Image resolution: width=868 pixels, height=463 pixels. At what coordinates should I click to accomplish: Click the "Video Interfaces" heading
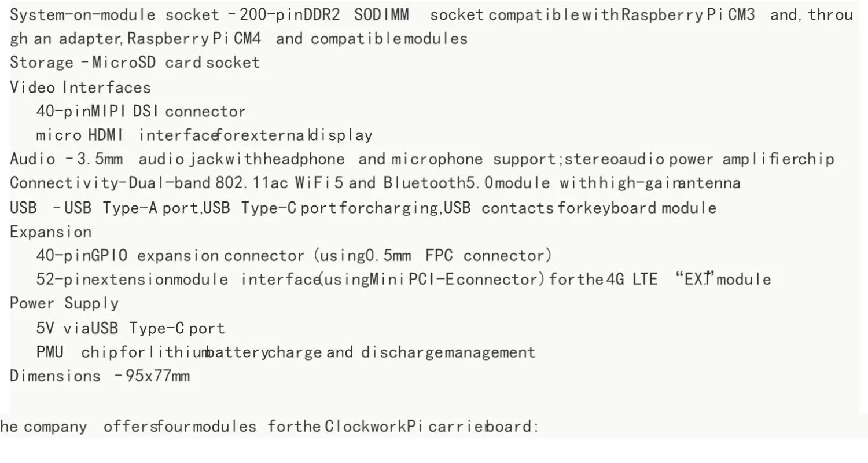click(80, 88)
